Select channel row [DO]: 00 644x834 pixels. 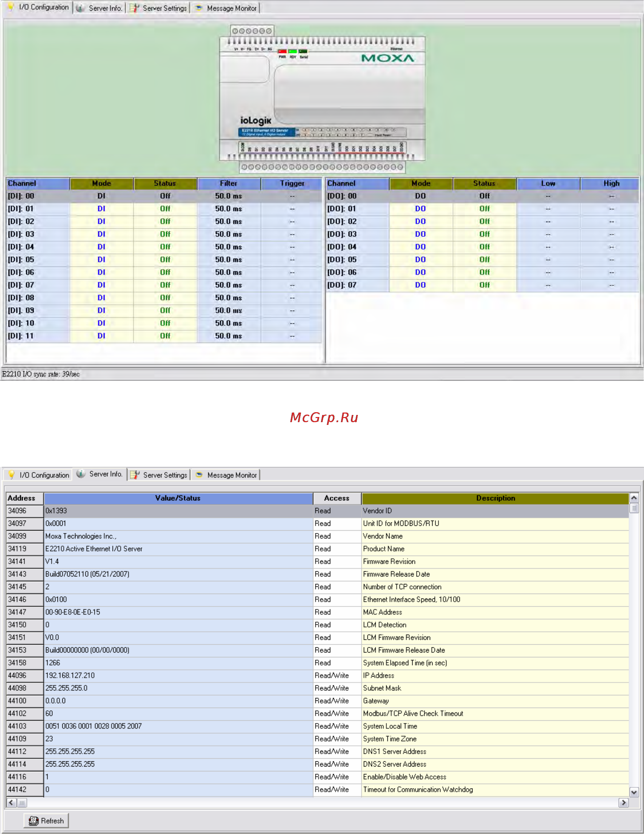click(x=482, y=196)
